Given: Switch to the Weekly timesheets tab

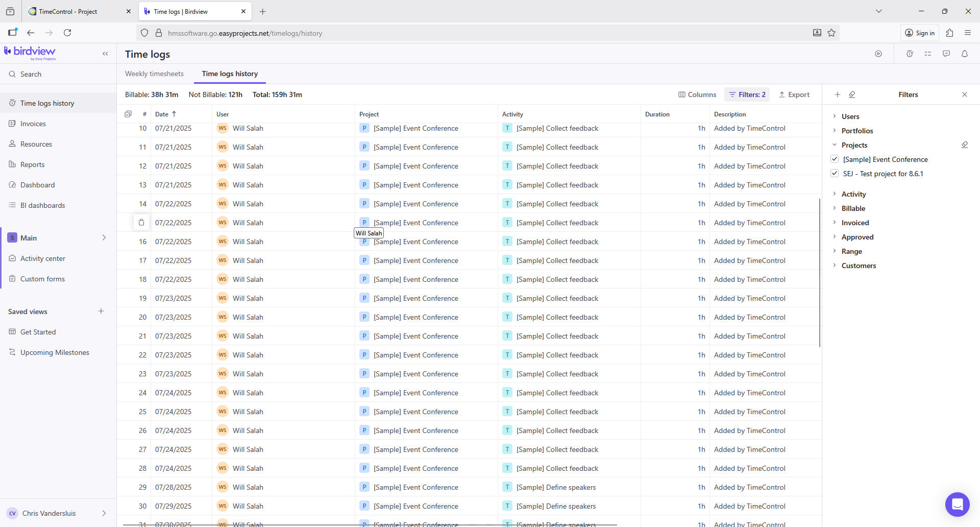Looking at the screenshot, I should click(154, 74).
